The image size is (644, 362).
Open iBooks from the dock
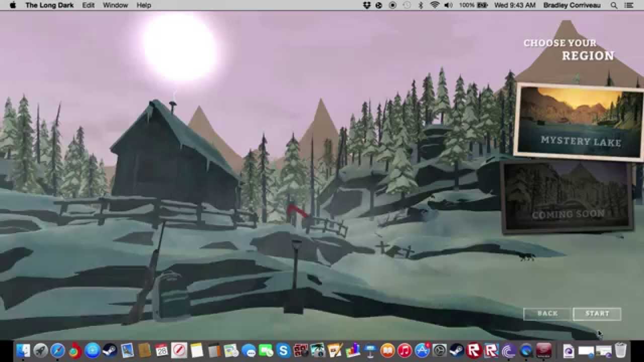pyautogui.click(x=387, y=350)
